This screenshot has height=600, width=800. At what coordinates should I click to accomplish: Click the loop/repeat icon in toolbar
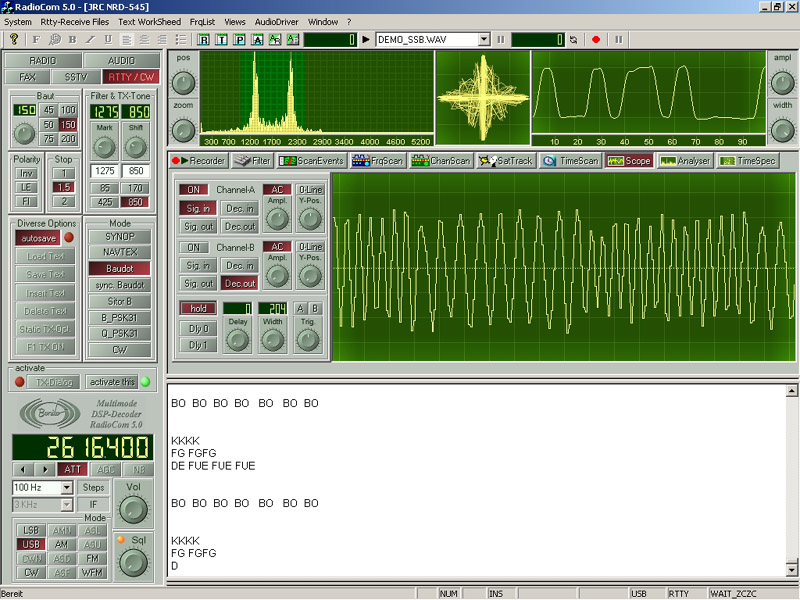click(x=574, y=39)
